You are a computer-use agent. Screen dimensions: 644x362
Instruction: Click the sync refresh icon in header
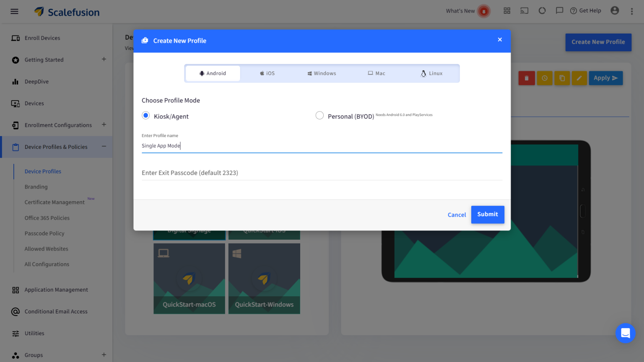[x=542, y=10]
